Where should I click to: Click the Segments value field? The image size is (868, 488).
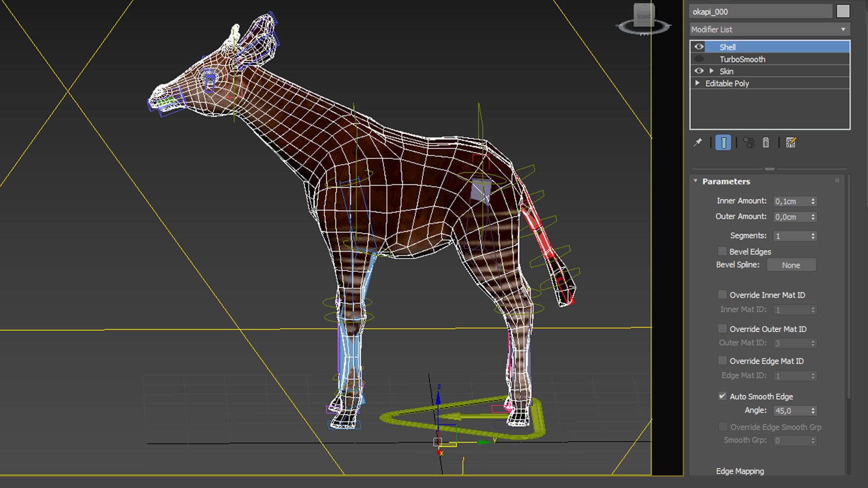click(791, 236)
